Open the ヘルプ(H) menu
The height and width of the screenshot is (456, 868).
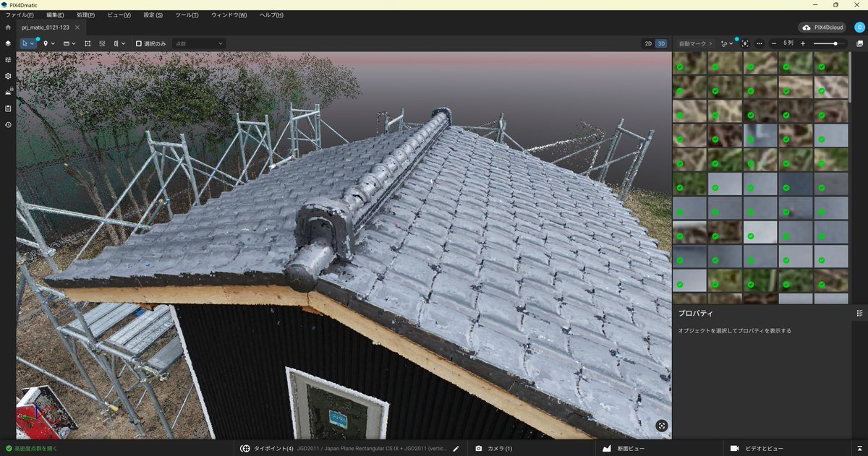coord(271,15)
